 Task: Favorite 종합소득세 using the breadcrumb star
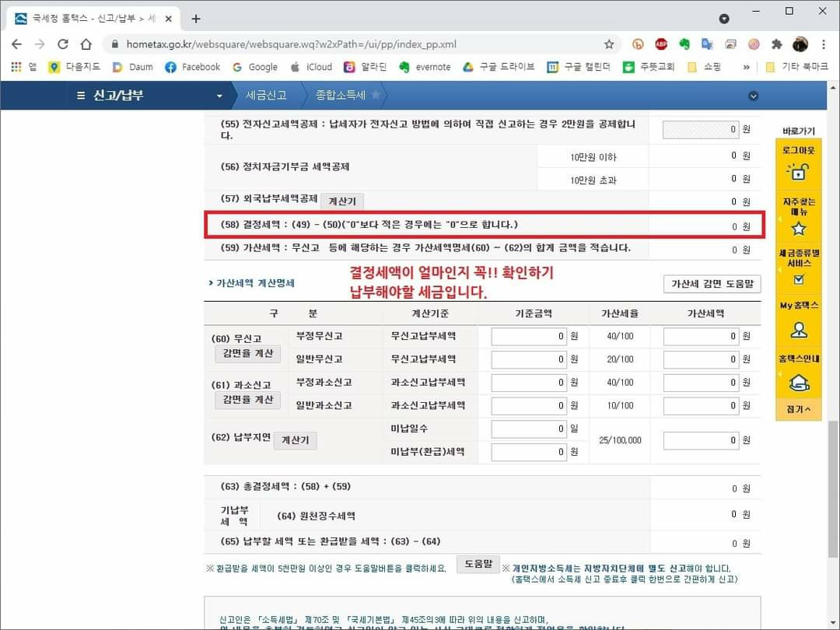pos(376,95)
